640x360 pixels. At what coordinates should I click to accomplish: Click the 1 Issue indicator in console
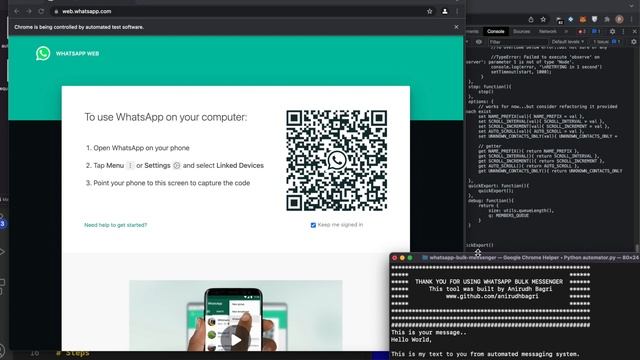(607, 42)
